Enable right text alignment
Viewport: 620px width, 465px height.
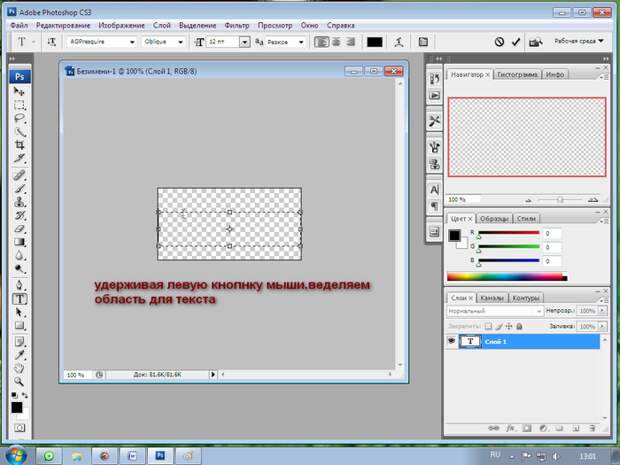tap(350, 42)
